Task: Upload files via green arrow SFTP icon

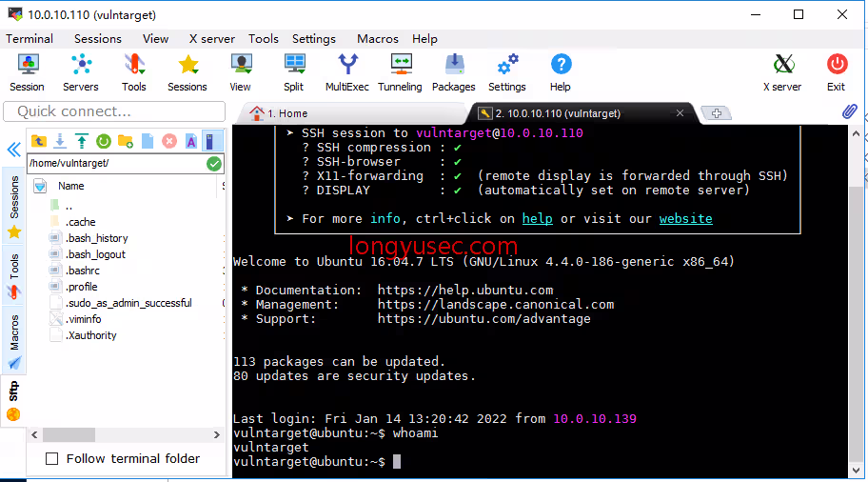Action: [82, 141]
